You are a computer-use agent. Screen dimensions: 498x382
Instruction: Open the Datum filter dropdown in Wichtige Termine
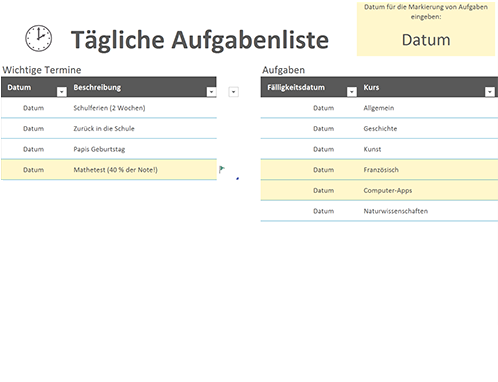[x=62, y=92]
